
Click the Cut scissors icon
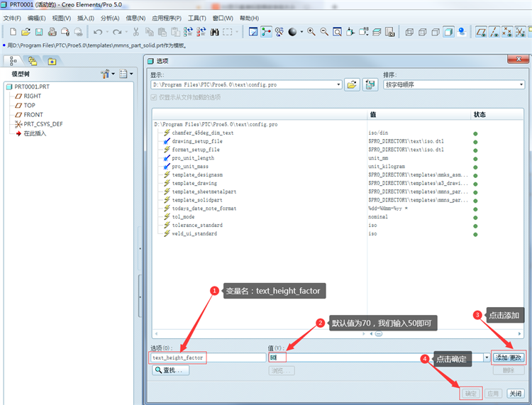(136, 32)
